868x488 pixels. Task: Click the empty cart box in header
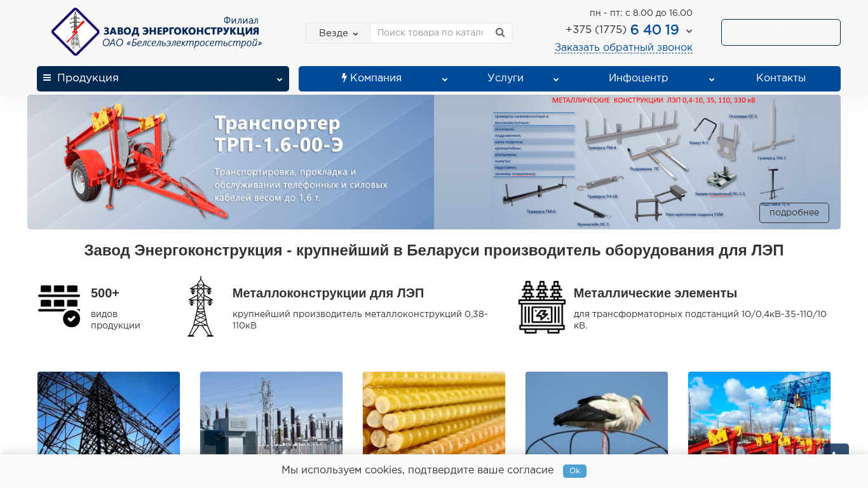(x=780, y=32)
